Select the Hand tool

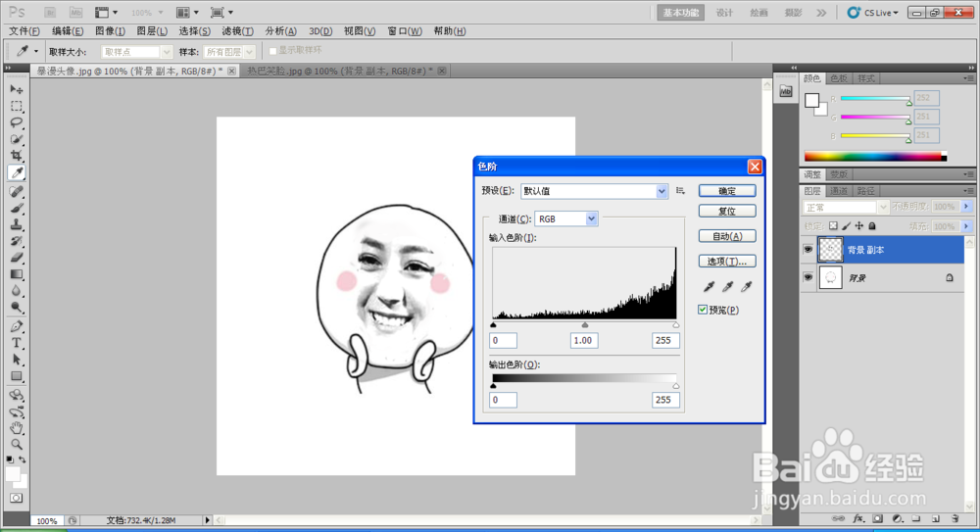(17, 428)
